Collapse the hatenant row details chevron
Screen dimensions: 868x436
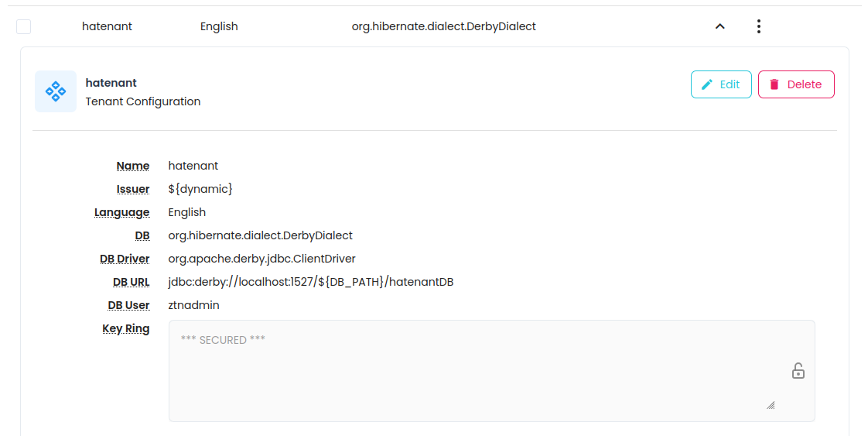pyautogui.click(x=719, y=26)
